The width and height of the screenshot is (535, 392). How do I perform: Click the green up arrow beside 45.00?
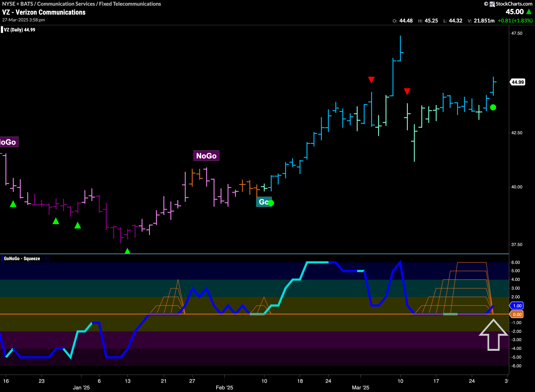pyautogui.click(x=529, y=12)
